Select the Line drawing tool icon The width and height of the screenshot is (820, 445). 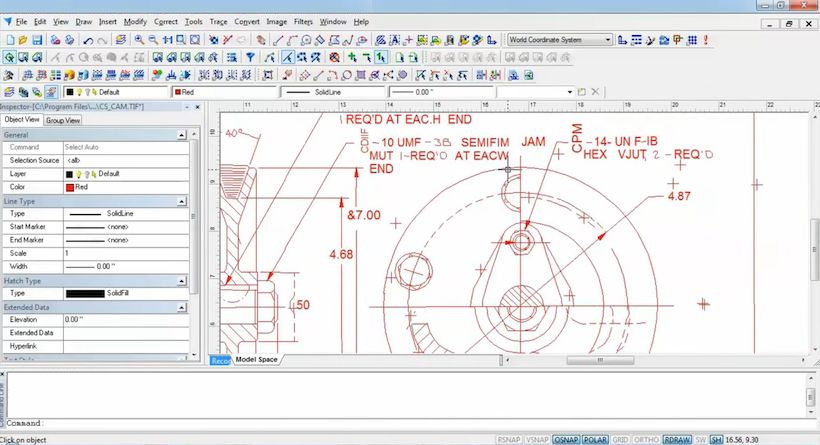278,40
